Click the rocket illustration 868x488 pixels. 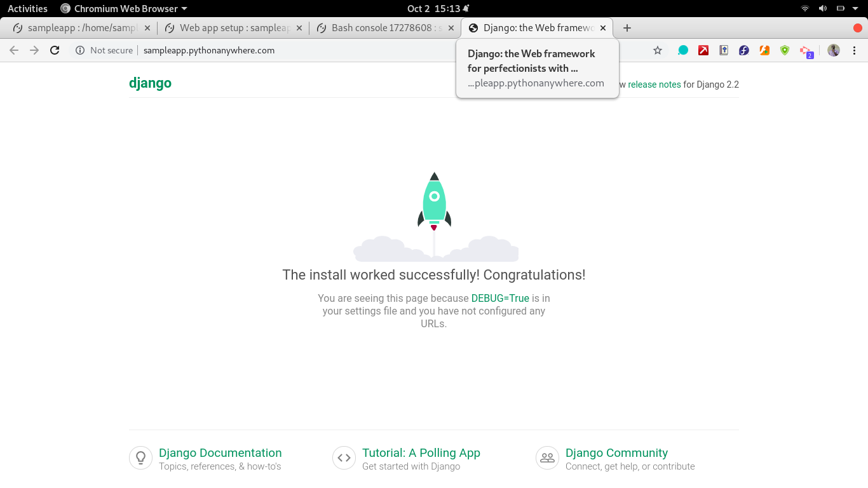point(435,217)
